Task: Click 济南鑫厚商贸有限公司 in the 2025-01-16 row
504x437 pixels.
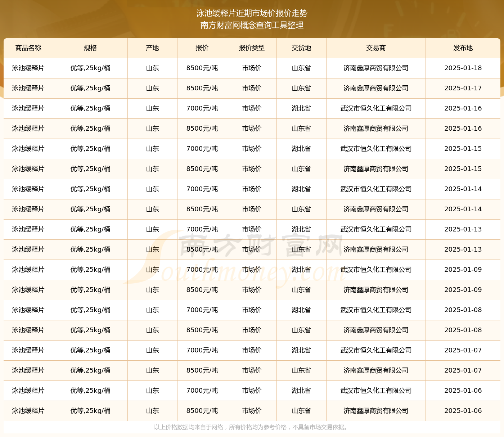Action: tap(376, 129)
